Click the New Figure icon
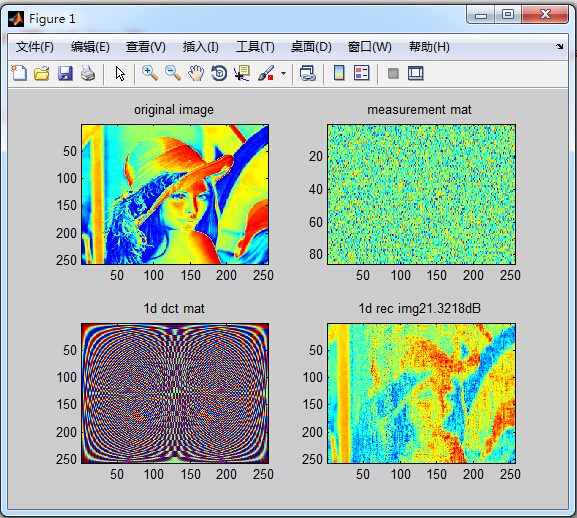This screenshot has width=577, height=518. pyautogui.click(x=19, y=73)
